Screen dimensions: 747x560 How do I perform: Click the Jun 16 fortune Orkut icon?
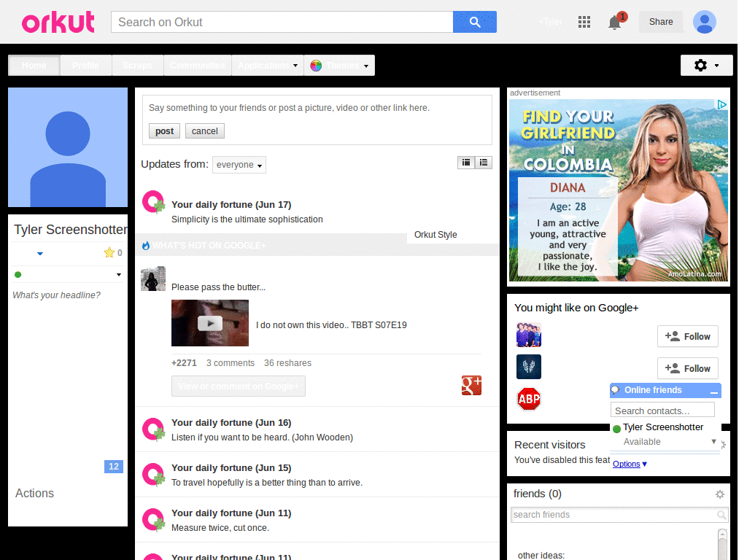pyautogui.click(x=153, y=429)
